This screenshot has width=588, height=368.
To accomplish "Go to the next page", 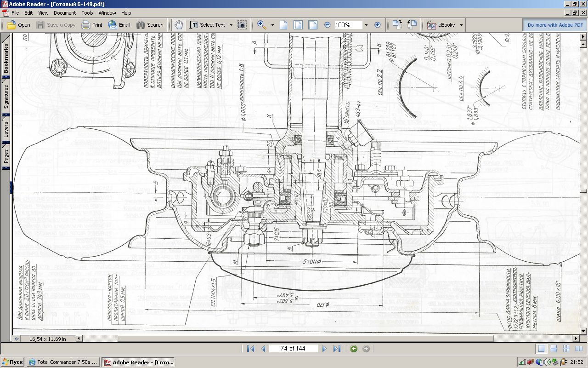I will [324, 349].
